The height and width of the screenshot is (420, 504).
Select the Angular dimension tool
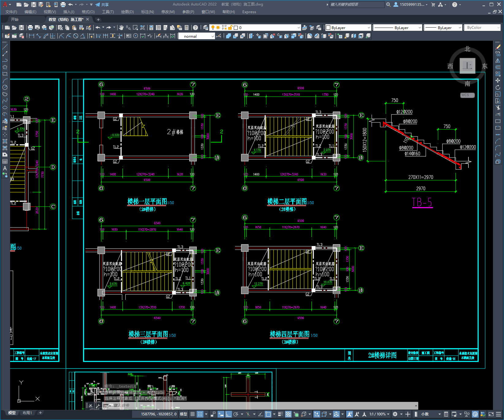pos(83,36)
